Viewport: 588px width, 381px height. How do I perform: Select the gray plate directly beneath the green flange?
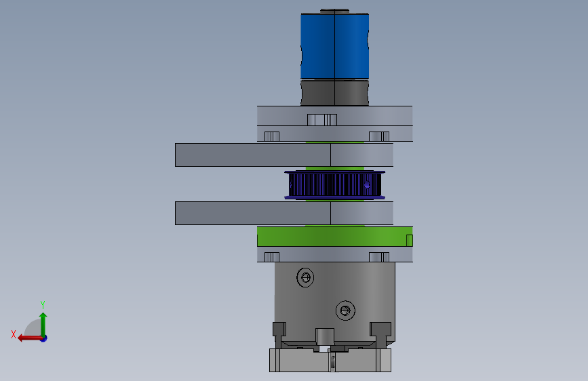[x=335, y=254]
